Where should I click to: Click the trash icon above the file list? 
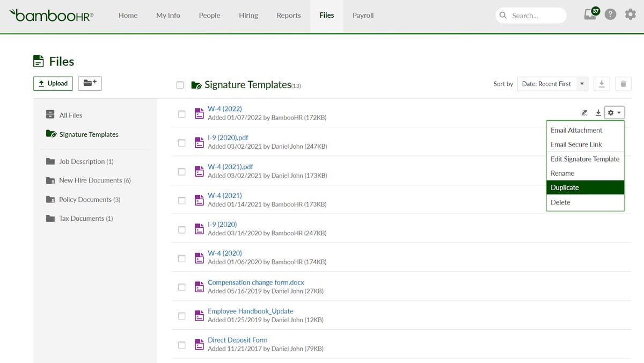pos(623,84)
